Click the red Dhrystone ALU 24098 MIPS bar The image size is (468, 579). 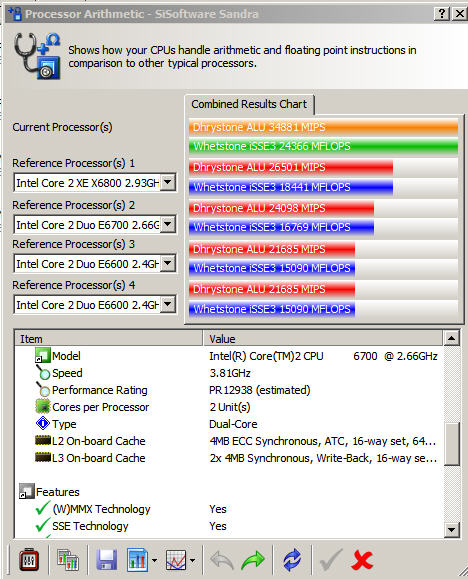click(281, 208)
